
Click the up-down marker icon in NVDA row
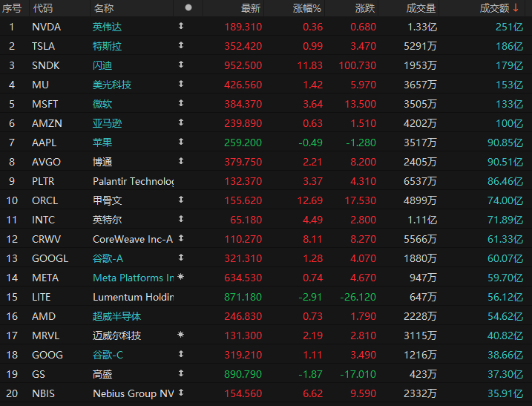pos(181,26)
